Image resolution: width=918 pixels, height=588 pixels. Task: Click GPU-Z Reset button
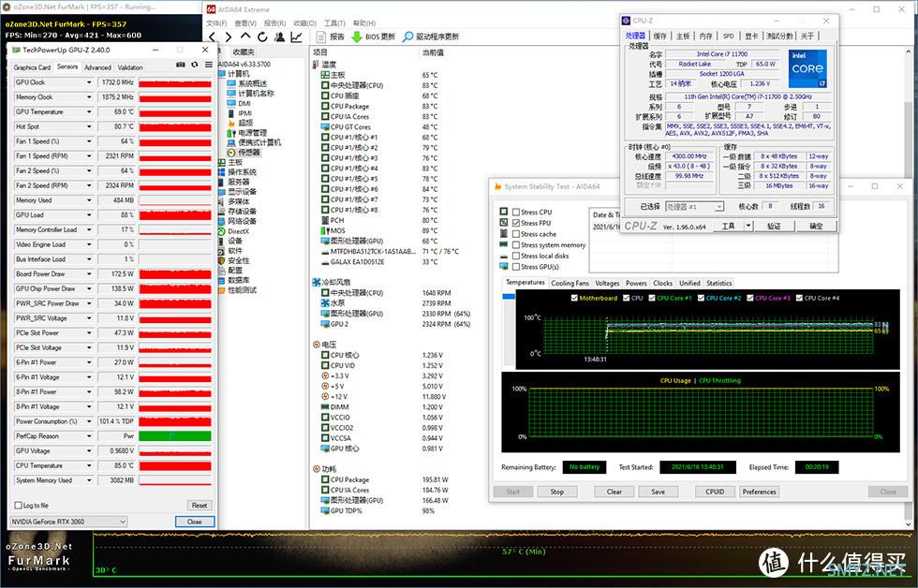tap(199, 506)
